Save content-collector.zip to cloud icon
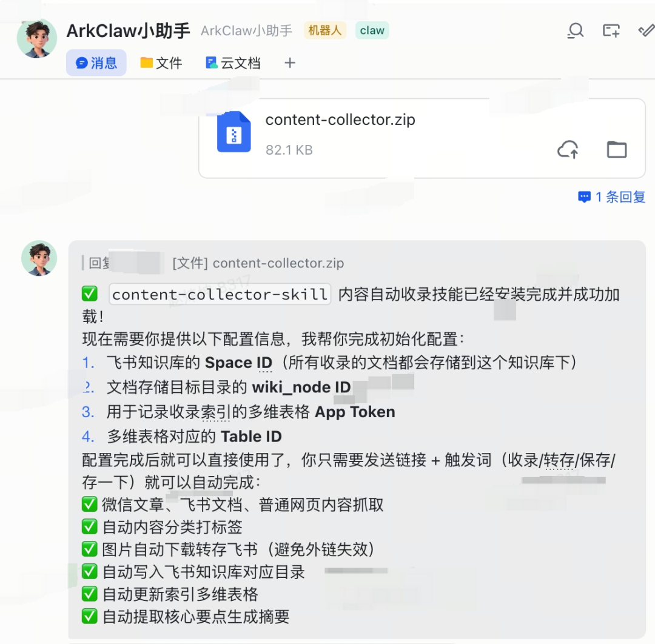 (x=568, y=150)
